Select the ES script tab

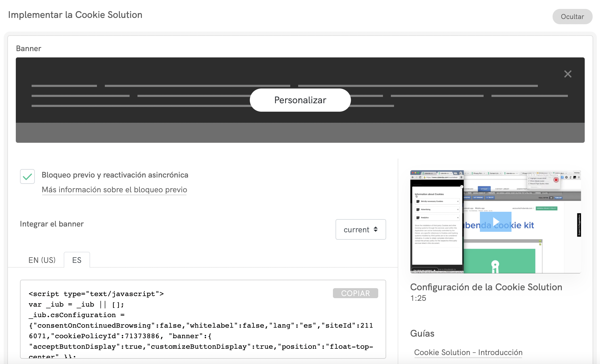(x=77, y=260)
